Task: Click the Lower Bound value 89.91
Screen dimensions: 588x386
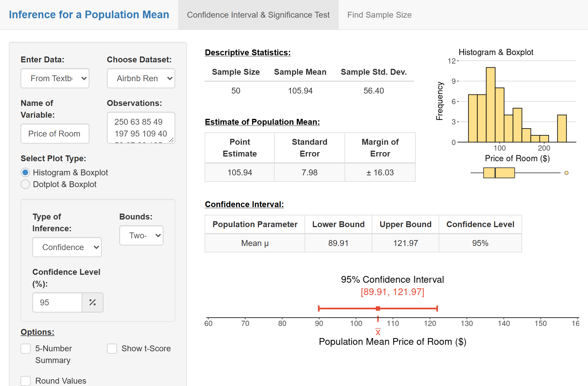Action: tap(338, 243)
